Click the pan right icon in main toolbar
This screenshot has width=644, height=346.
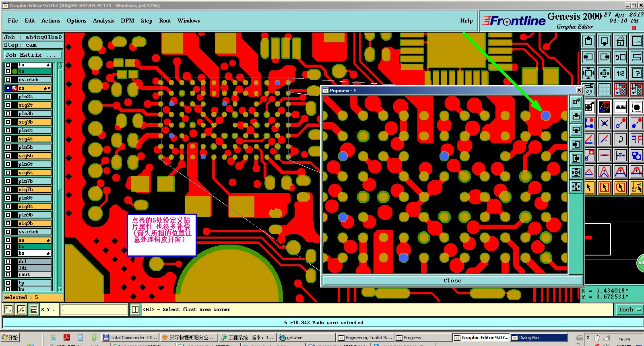[605, 57]
